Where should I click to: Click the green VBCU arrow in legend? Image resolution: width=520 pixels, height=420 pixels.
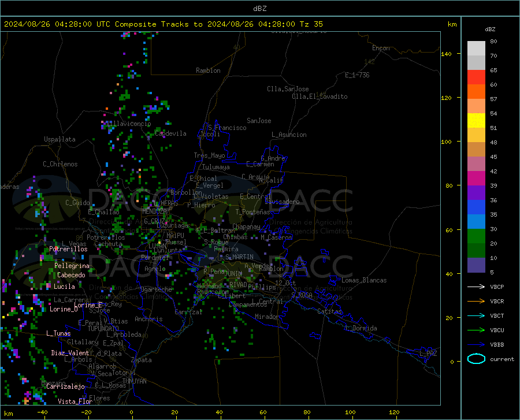[x=476, y=330]
